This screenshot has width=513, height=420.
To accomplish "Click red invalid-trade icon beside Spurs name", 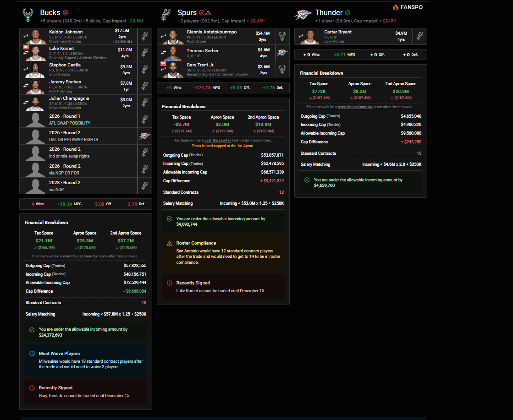I will coord(202,13).
